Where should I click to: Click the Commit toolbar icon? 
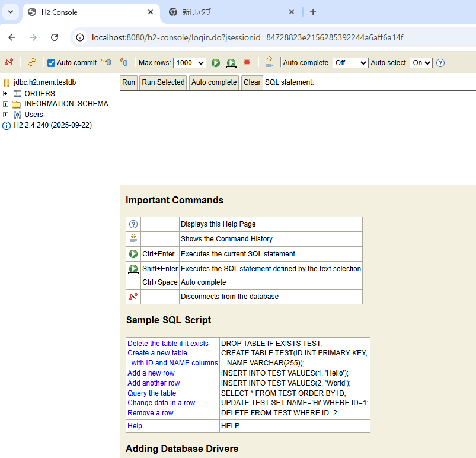point(123,62)
